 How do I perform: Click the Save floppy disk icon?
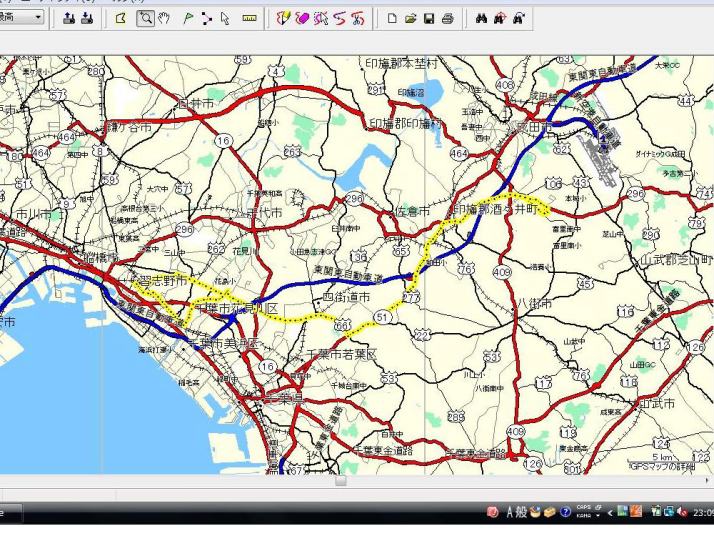tap(429, 19)
